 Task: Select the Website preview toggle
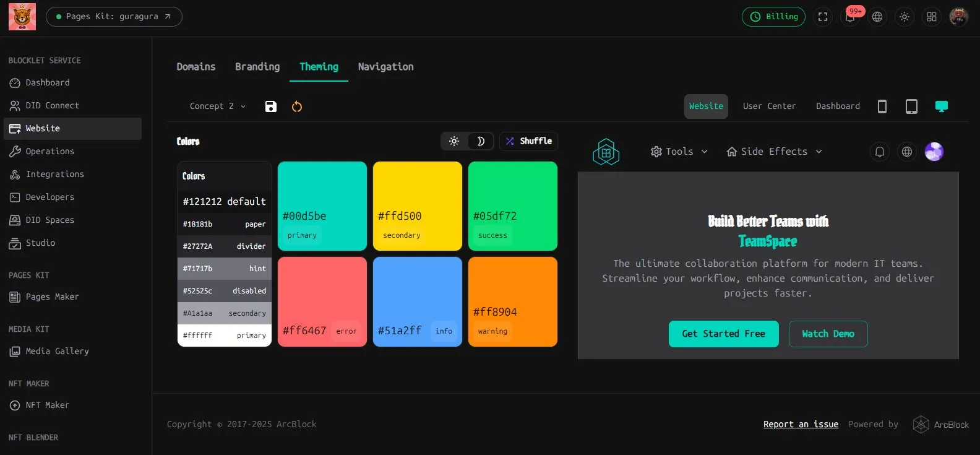(706, 106)
